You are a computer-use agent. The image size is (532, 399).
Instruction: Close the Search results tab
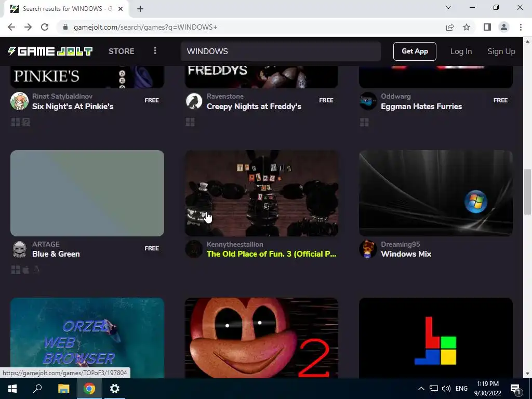pos(121,9)
